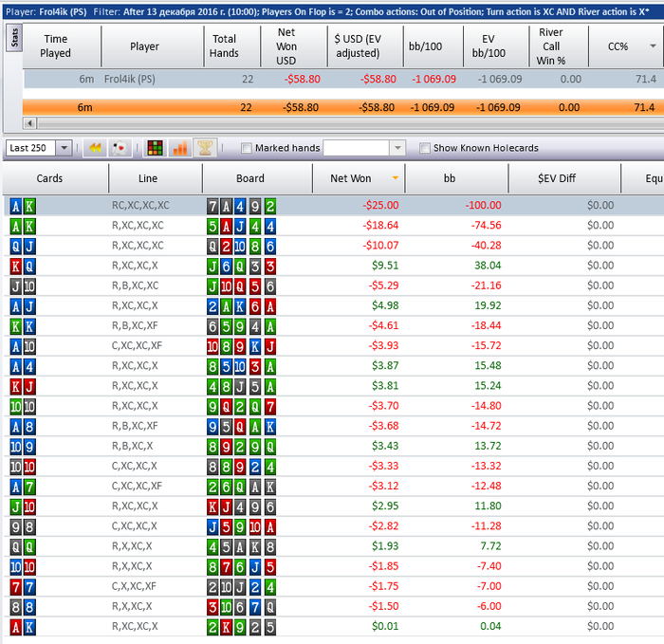Select KQ hand winning $9.51
The height and width of the screenshot is (644, 664).
point(334,266)
